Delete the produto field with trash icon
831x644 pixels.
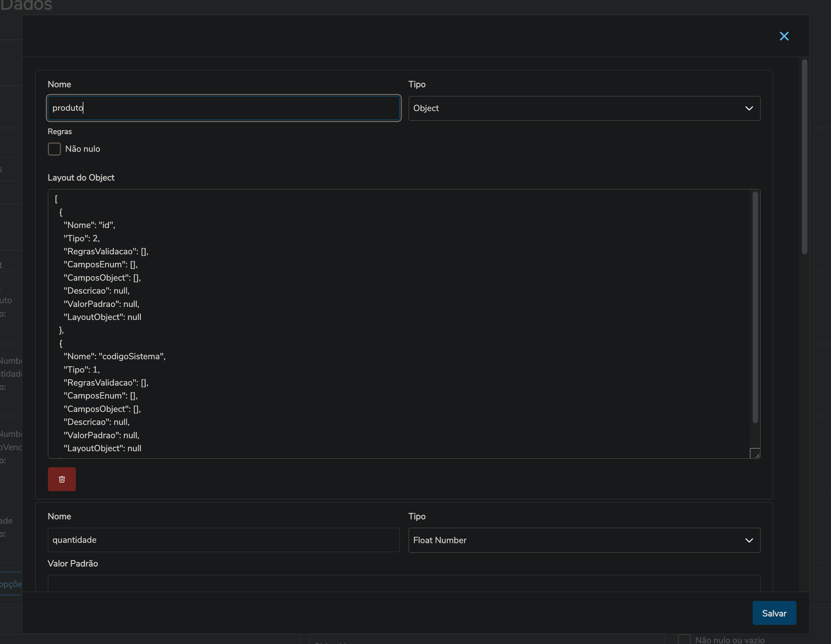pyautogui.click(x=62, y=479)
